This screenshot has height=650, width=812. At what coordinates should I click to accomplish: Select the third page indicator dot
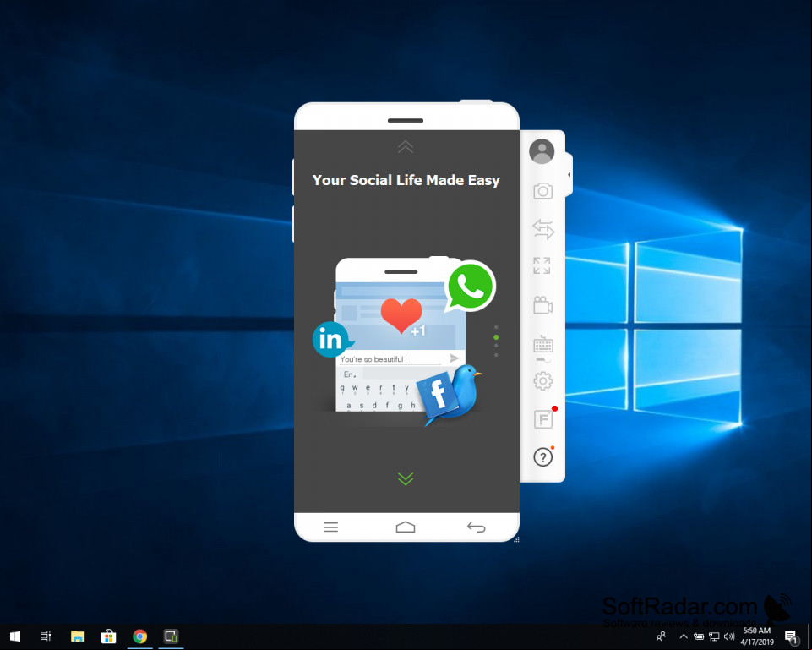pos(496,346)
